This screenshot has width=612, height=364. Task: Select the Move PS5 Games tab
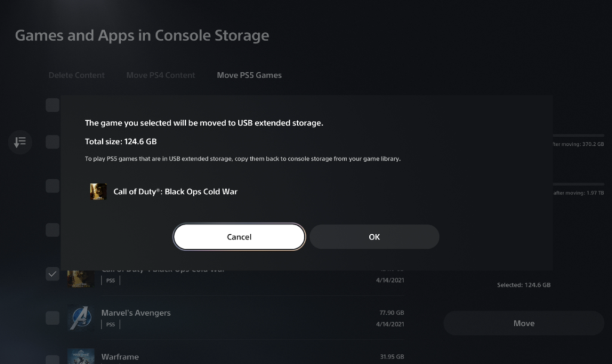(249, 75)
